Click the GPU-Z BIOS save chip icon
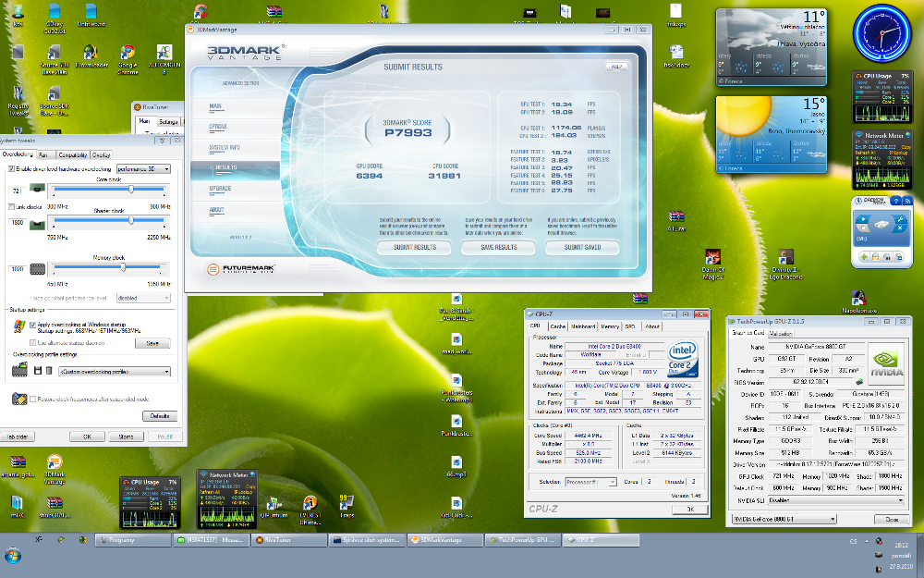 [859, 382]
